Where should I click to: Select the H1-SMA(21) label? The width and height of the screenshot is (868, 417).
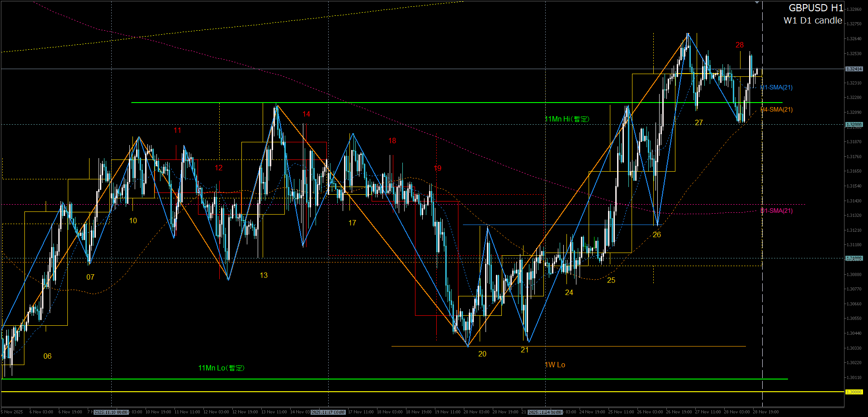[777, 88]
